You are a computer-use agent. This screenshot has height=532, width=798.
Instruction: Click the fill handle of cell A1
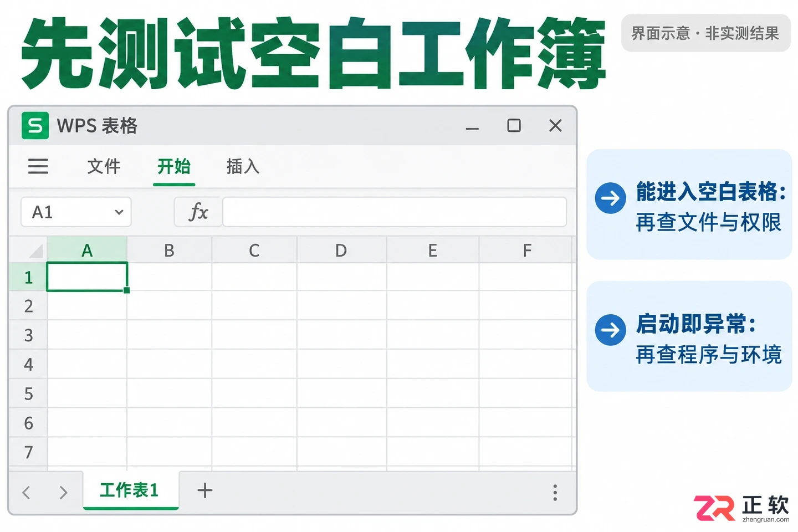click(x=127, y=290)
